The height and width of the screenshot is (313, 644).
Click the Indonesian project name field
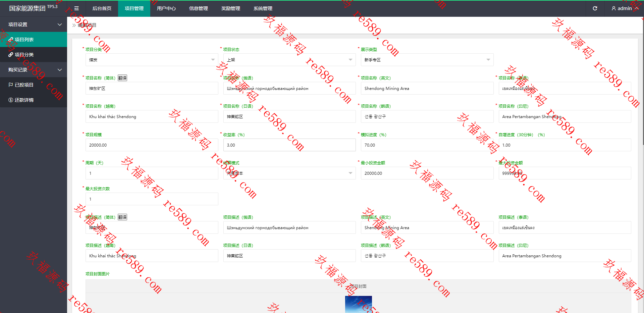[565, 116]
